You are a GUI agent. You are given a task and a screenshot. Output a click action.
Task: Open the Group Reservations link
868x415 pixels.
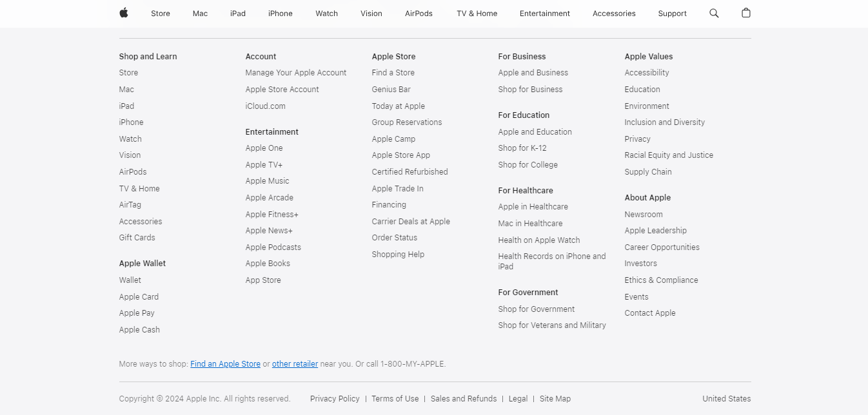click(407, 122)
